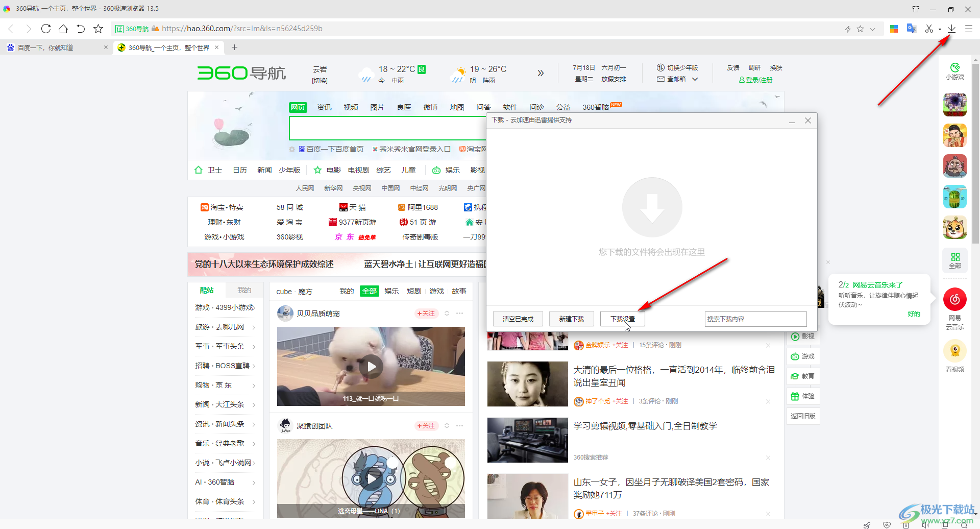Expand the address bar dropdown chevron
Viewport: 980px width, 529px height.
pos(872,29)
